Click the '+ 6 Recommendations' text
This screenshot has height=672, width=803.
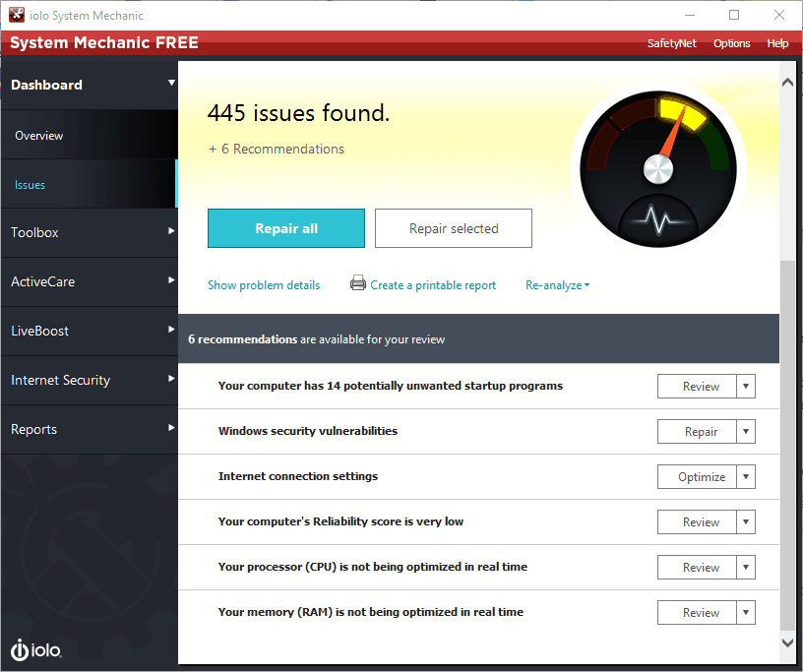[277, 149]
